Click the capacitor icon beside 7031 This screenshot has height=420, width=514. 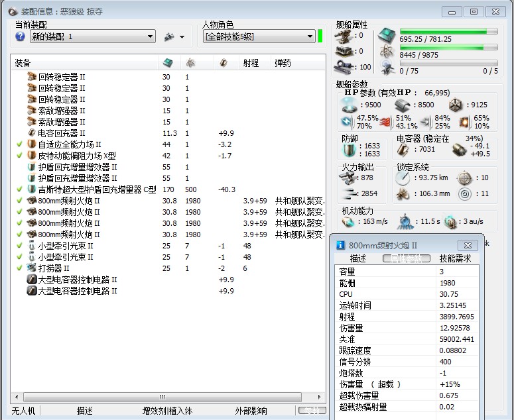pos(403,150)
